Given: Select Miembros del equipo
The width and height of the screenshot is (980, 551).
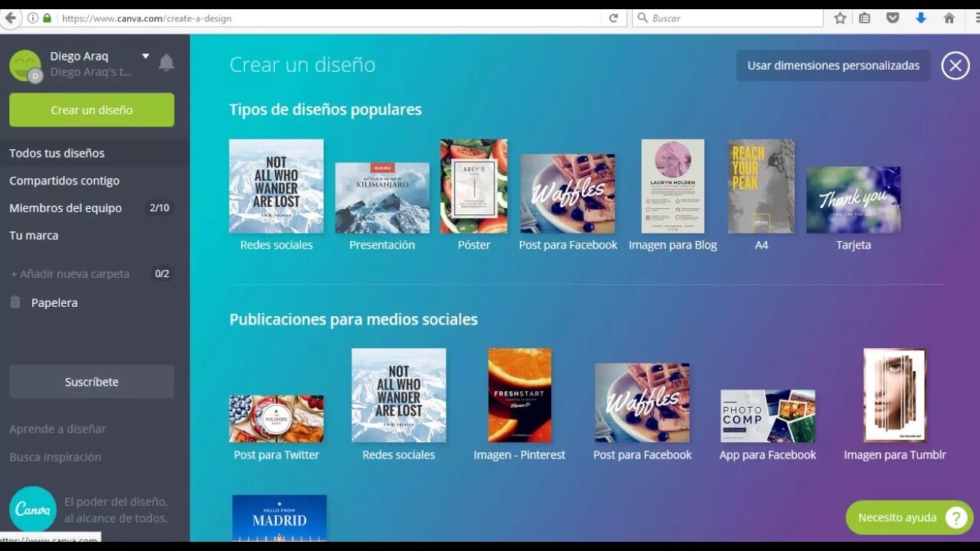Looking at the screenshot, I should pos(65,208).
